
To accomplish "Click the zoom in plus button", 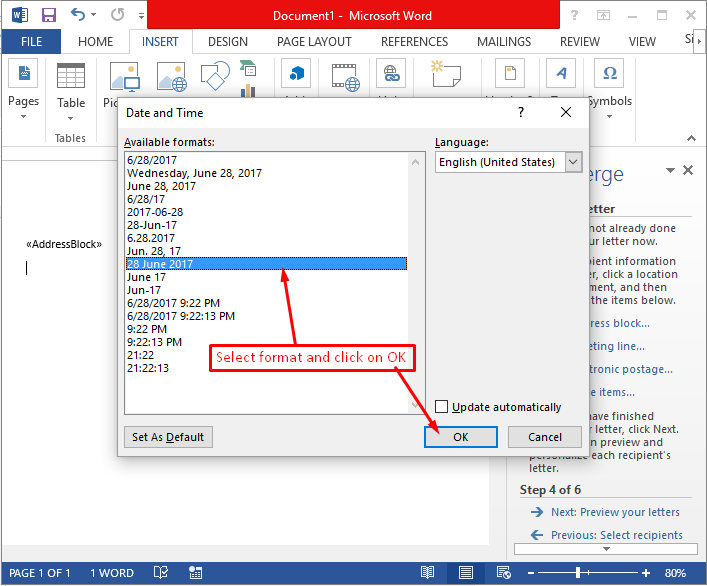I will tap(646, 573).
